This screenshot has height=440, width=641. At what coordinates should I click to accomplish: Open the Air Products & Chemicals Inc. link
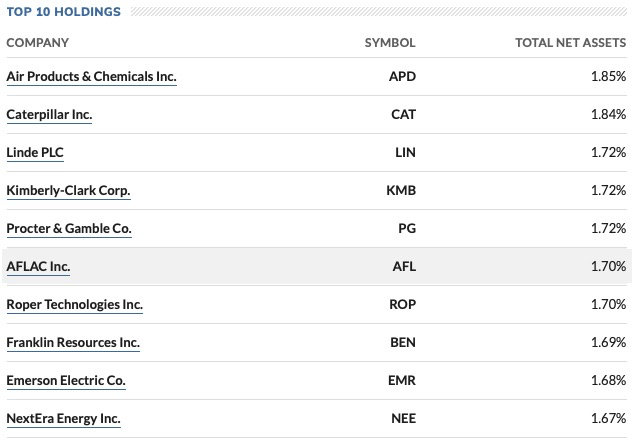coord(92,76)
